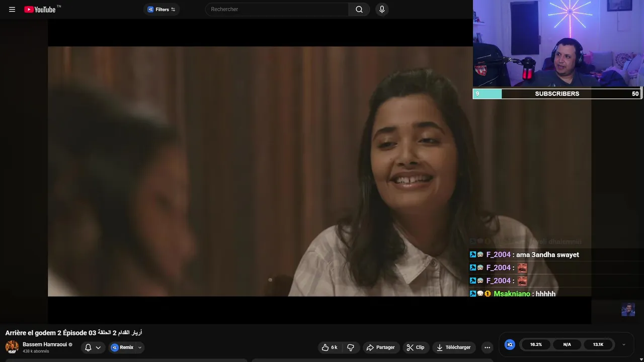This screenshot has height=362, width=644.
Task: Click the N/A stat pill
Action: pos(567,344)
